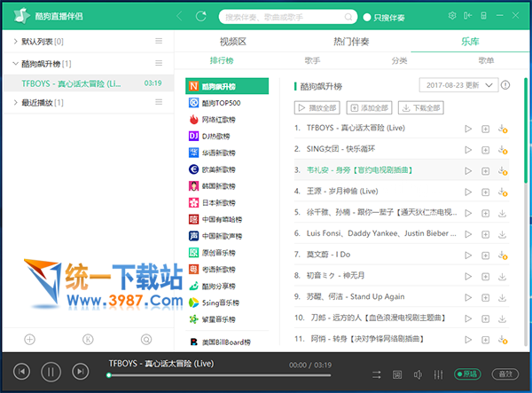Open settings with the gear icon
Image resolution: width=532 pixels, height=393 pixels.
(x=452, y=16)
